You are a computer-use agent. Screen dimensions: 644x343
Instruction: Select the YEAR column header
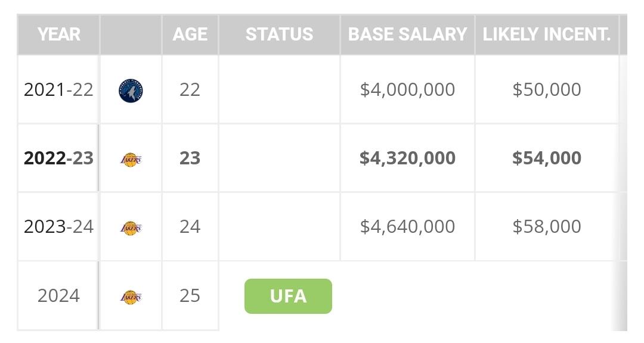58,35
